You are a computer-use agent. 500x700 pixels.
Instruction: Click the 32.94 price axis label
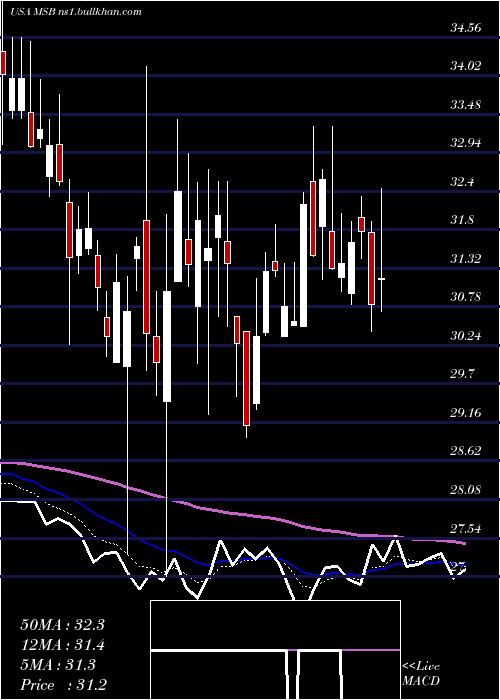(466, 143)
